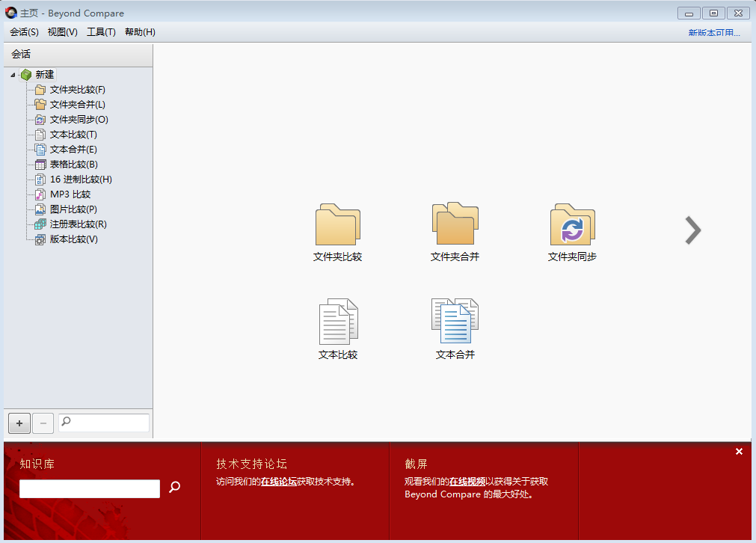Click the 新版本可用 update link
Screen dimensions: 756x543
coord(713,33)
